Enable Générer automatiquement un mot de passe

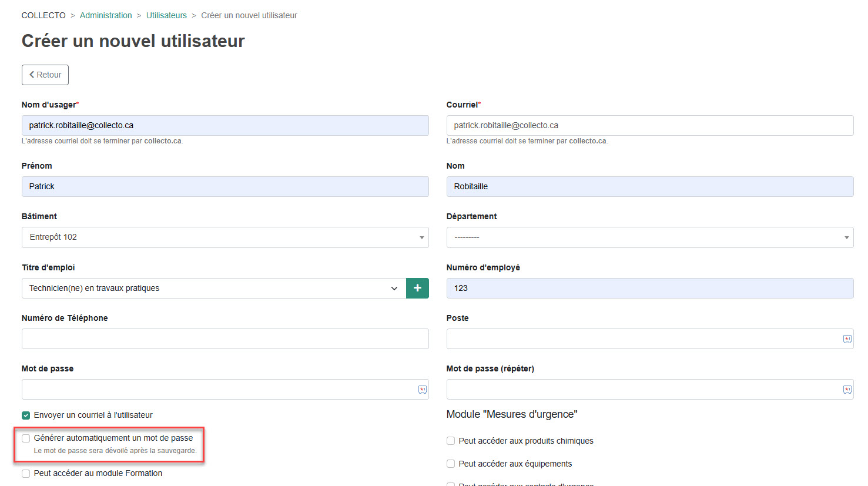coord(26,438)
